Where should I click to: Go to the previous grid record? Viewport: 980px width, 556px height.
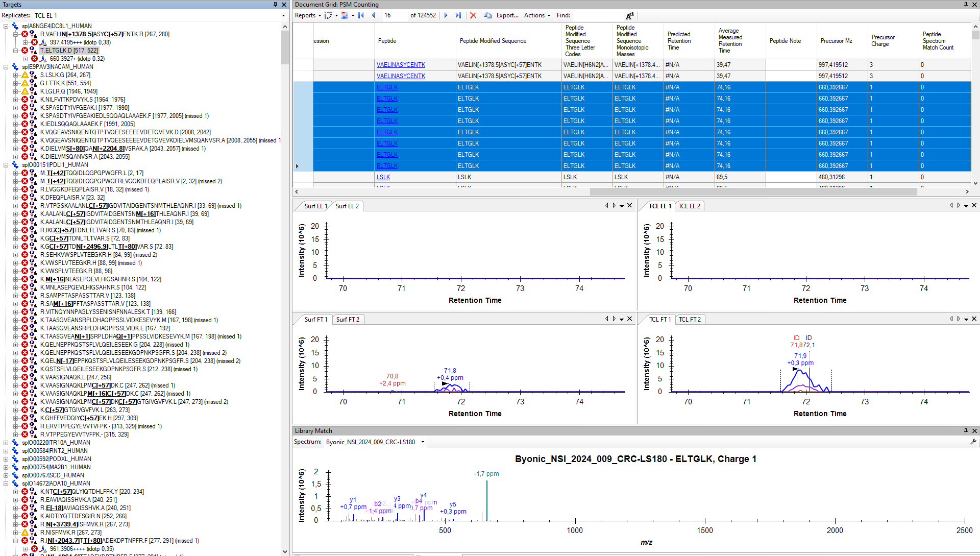(x=374, y=15)
